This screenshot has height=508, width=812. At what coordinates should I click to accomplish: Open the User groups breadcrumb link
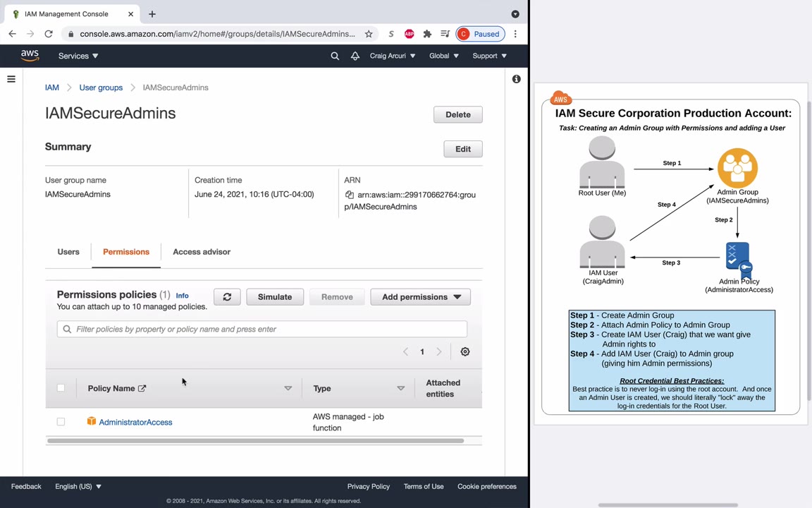pyautogui.click(x=101, y=87)
